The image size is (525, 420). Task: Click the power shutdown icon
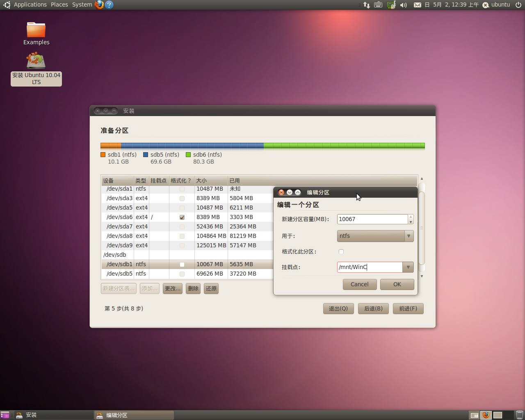(518, 5)
